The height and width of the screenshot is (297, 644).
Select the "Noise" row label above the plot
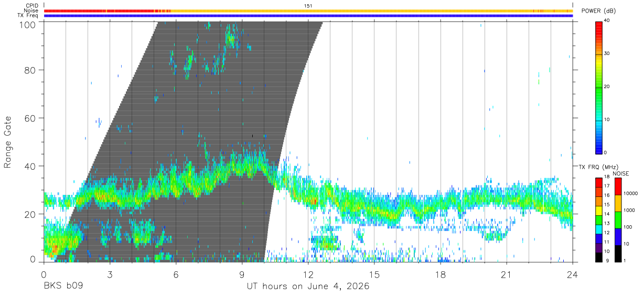tap(31, 10)
